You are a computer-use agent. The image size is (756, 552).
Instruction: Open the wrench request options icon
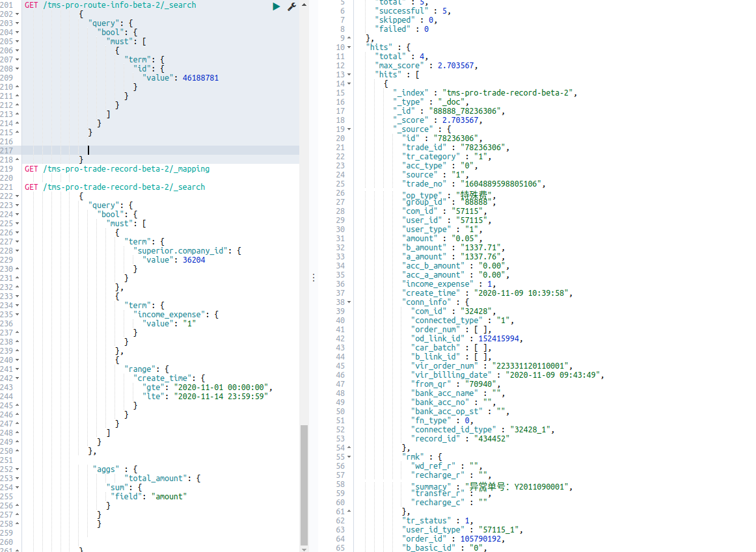tap(291, 5)
